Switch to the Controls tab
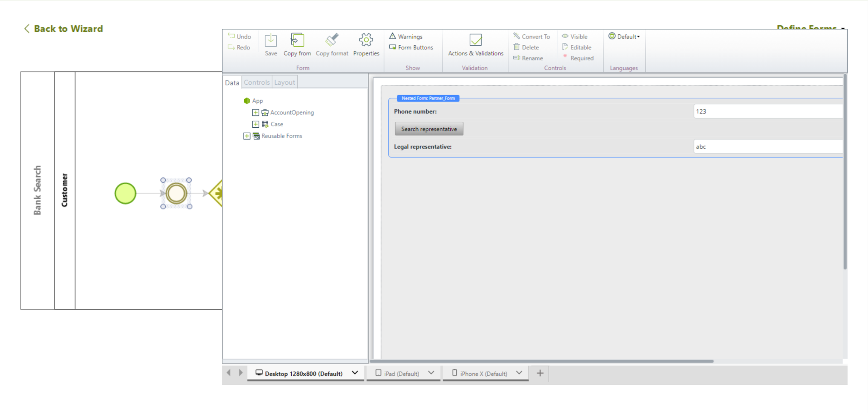The image size is (868, 413). [x=256, y=82]
